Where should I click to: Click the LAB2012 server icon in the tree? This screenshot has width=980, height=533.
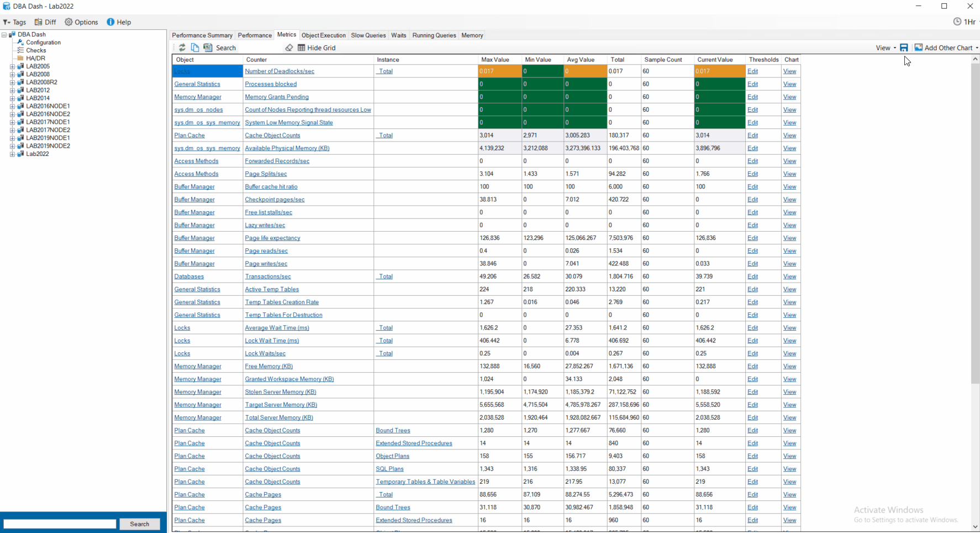pos(20,90)
